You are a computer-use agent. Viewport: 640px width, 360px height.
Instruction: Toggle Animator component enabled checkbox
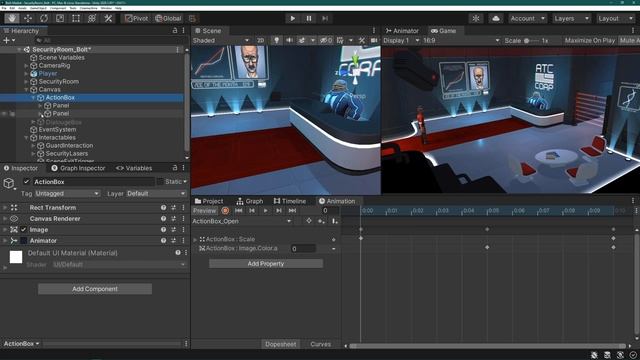[x=24, y=241]
